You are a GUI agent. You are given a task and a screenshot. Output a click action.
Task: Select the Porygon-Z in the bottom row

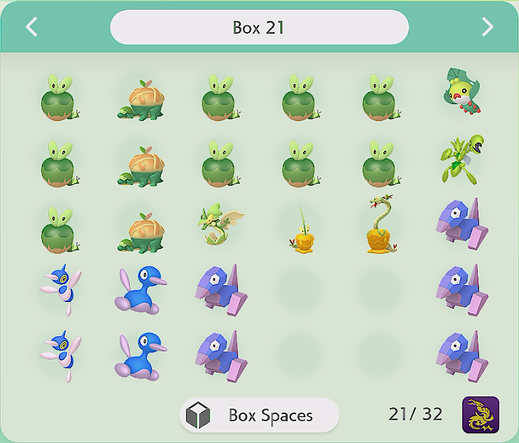coord(61,356)
